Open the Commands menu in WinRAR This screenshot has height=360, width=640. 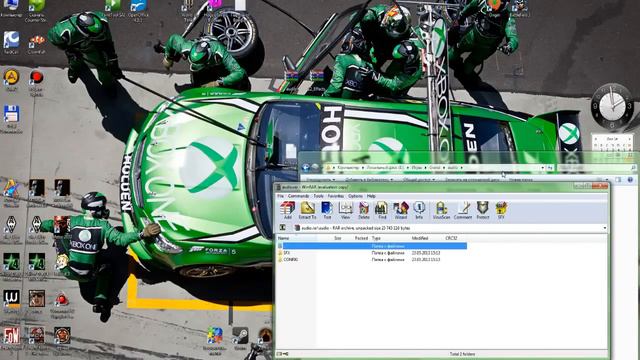coord(298,196)
